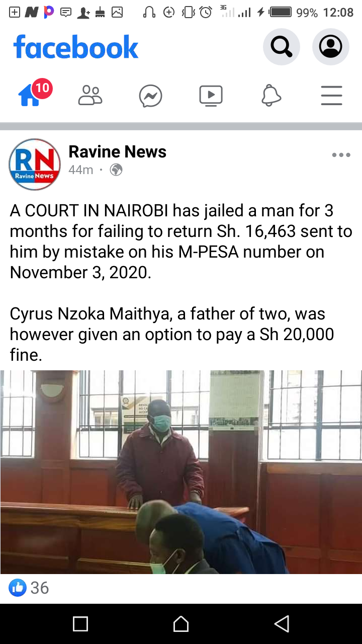Open three-dot options for Ravine News post

pos(341,155)
